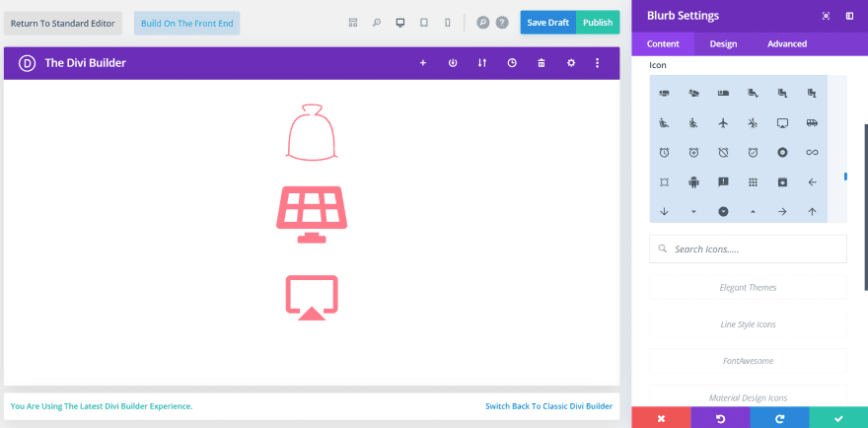Viewport: 868px width, 428px height.
Task: Open the Divi Builder settings gear
Action: 571,63
